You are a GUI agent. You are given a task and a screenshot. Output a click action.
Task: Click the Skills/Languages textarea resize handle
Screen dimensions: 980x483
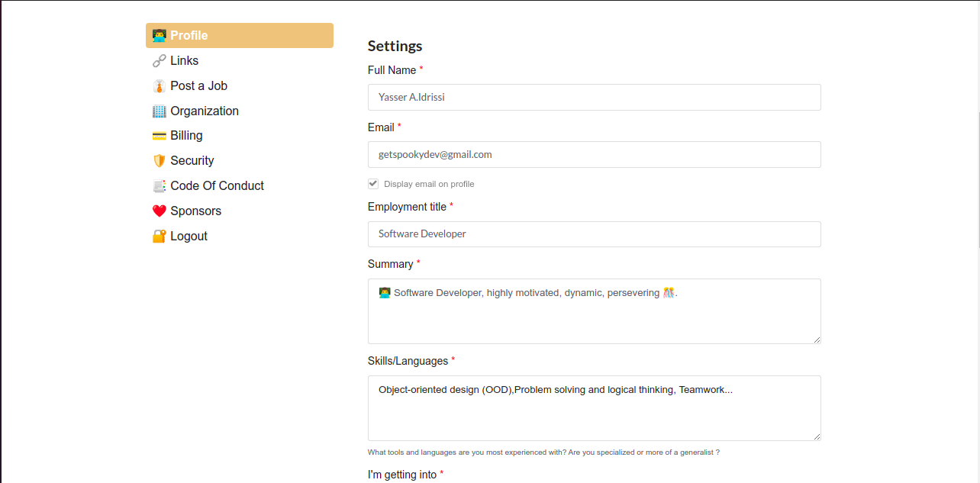coord(817,436)
